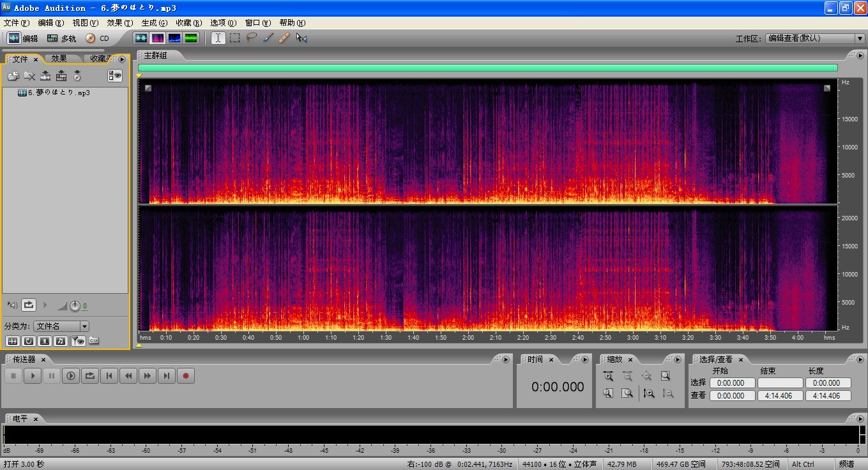This screenshot has height=470, width=868.
Task: Switch to the 编辑 edit view
Action: (22, 38)
